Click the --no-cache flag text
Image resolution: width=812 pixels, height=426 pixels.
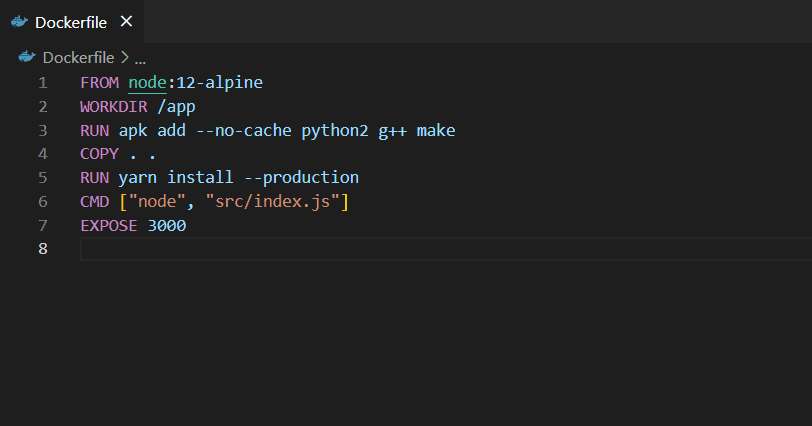click(x=244, y=130)
